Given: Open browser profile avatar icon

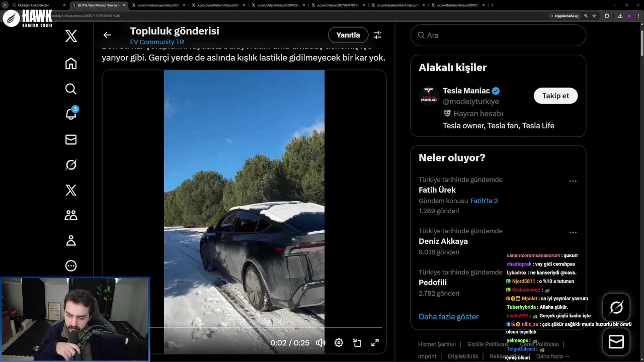Looking at the screenshot, I should tap(629, 16).
